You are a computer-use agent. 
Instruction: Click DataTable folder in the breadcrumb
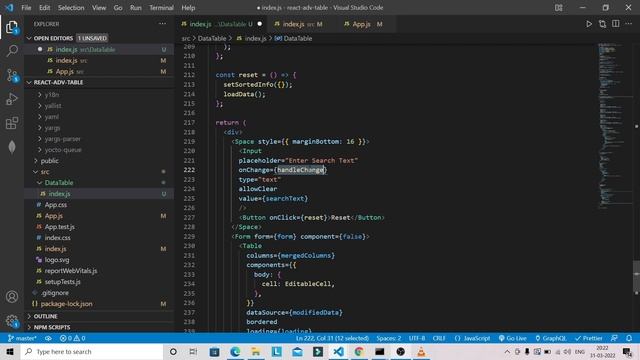pyautogui.click(x=212, y=38)
